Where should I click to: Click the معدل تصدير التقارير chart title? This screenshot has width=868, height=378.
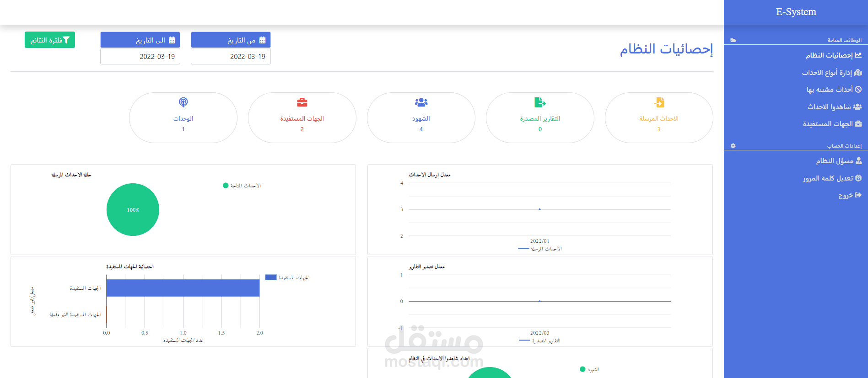click(426, 266)
